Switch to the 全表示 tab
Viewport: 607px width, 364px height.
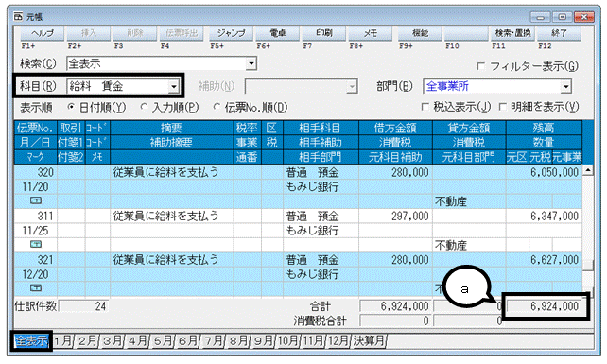pos(31,341)
